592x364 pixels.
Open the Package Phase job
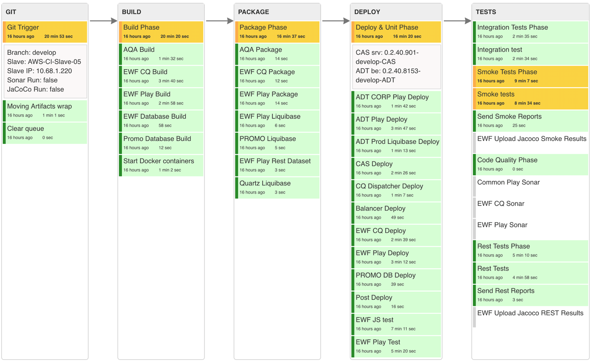tap(263, 28)
